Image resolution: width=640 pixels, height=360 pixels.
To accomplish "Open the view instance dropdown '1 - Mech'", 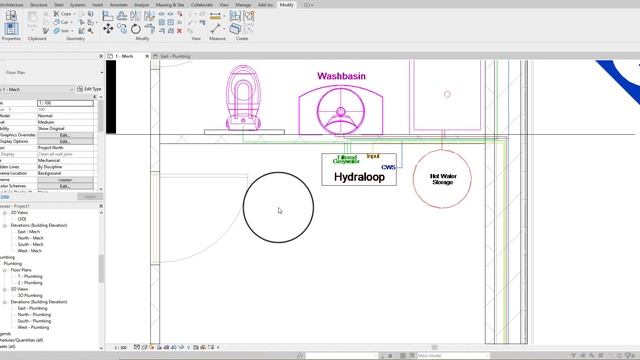I will (x=37, y=89).
